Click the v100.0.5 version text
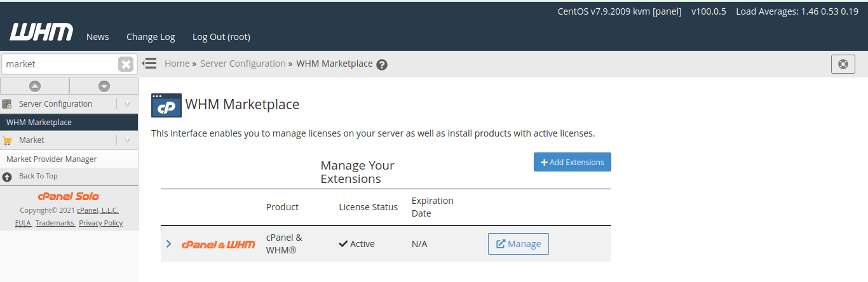 [x=709, y=11]
